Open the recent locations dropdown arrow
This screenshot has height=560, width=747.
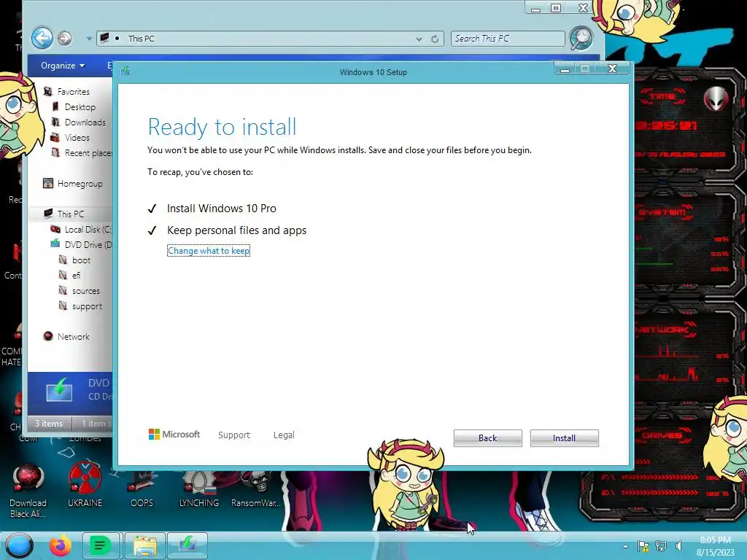(x=88, y=39)
